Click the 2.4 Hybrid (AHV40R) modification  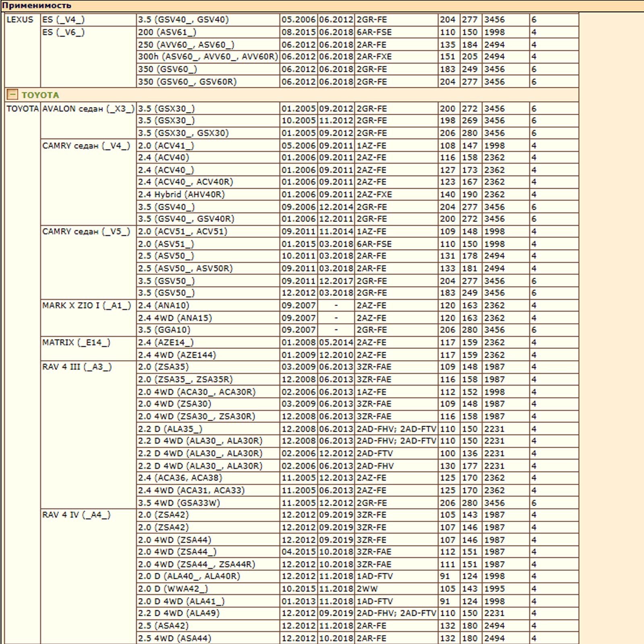(181, 194)
